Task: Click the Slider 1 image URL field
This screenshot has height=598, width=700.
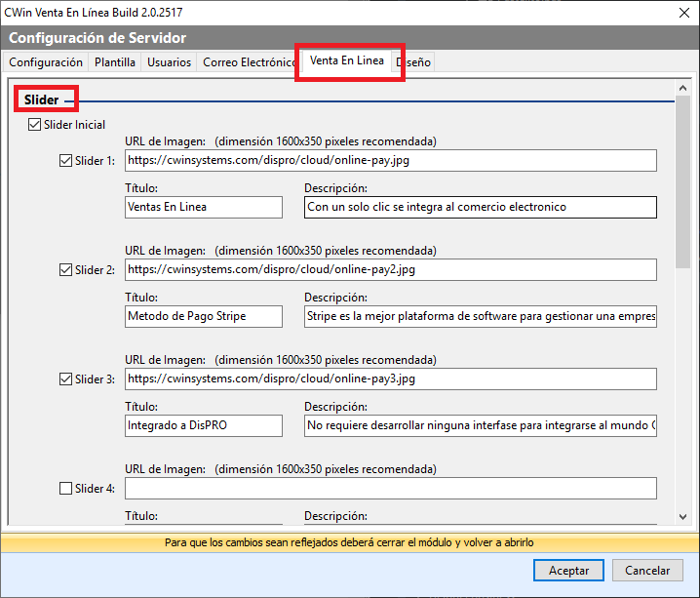Action: point(390,161)
